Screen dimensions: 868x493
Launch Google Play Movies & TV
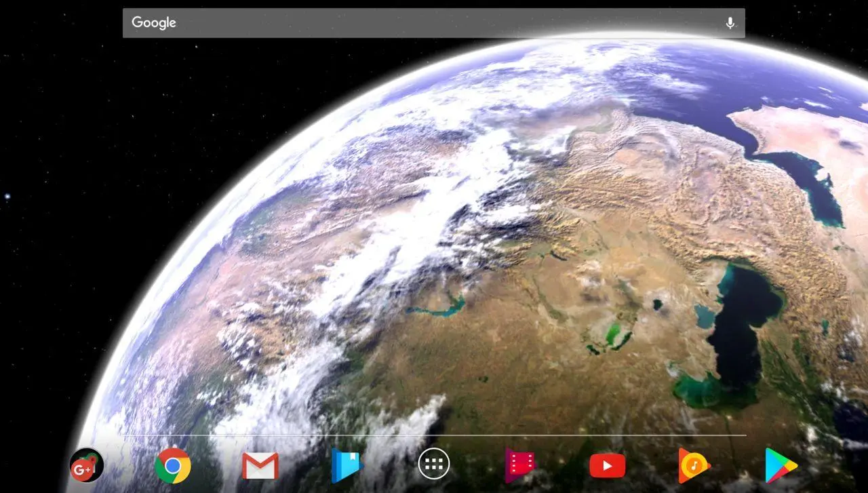[x=520, y=465]
